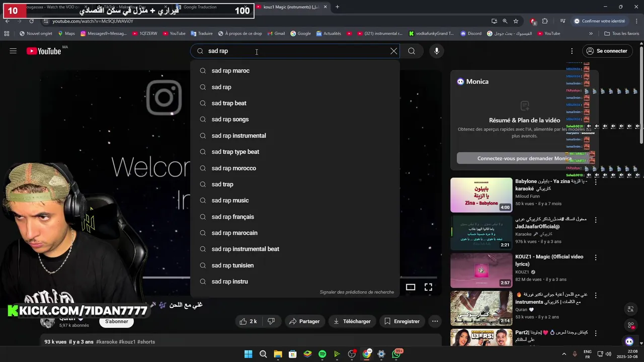Screen dimensions: 644x362
Task: Clear the search box with the X
Action: (x=394, y=51)
